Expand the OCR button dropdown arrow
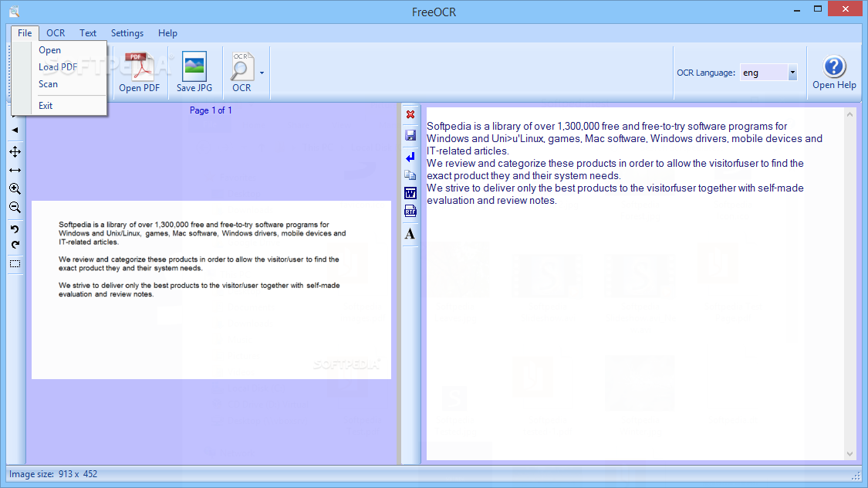Screen dimensions: 868x488 pos(262,73)
